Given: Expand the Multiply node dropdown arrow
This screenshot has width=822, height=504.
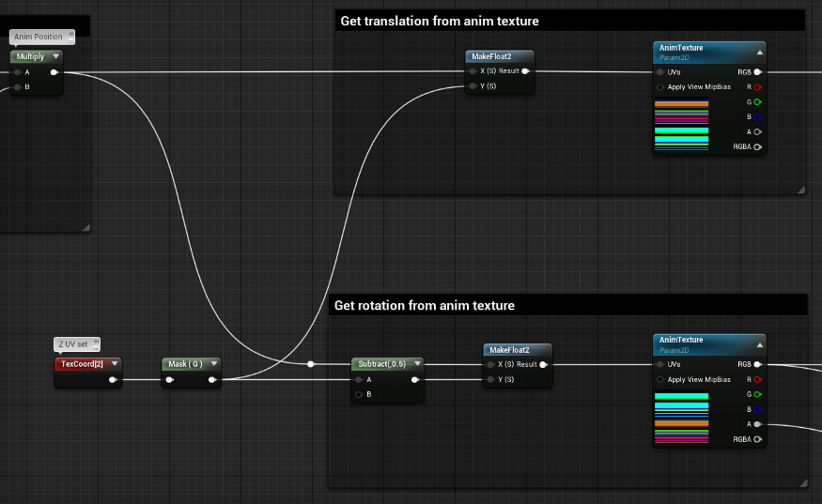Looking at the screenshot, I should coord(55,56).
